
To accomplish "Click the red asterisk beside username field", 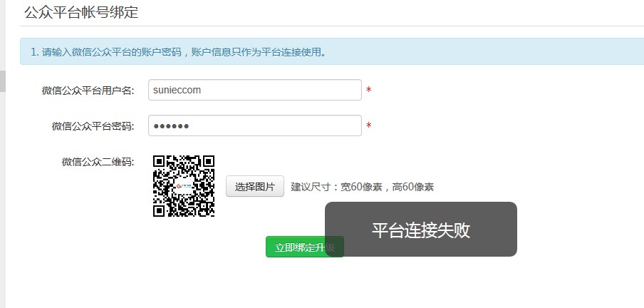I will (369, 91).
